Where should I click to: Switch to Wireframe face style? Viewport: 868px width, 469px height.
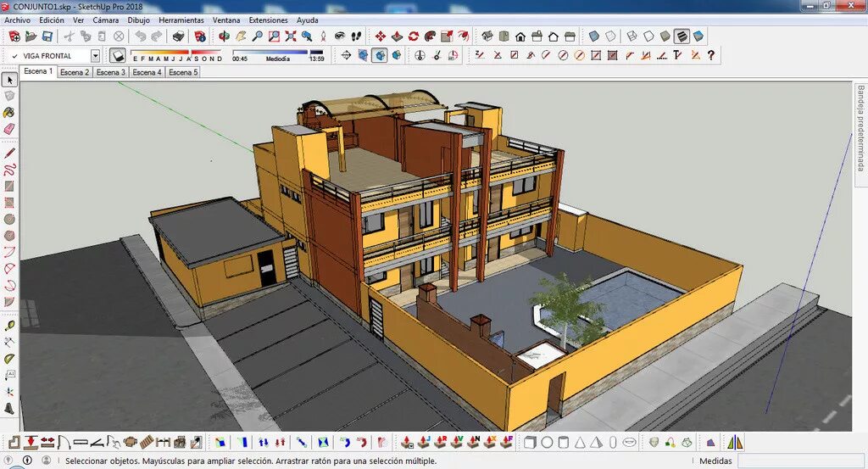tap(632, 36)
